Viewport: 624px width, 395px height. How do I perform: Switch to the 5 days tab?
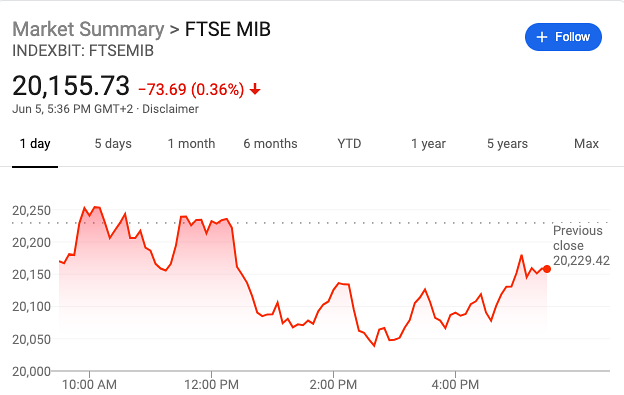[x=113, y=144]
